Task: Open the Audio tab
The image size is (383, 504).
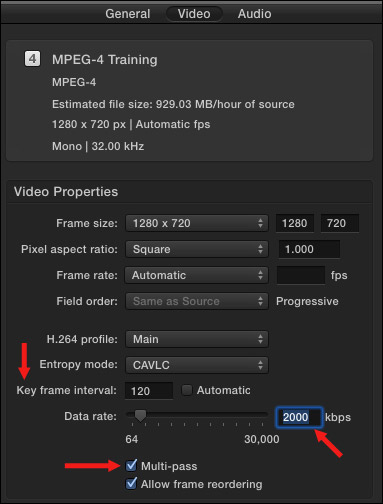Action: [254, 14]
